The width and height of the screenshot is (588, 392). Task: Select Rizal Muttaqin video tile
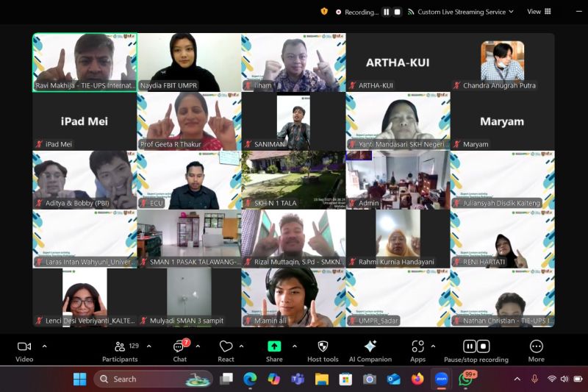pos(293,239)
